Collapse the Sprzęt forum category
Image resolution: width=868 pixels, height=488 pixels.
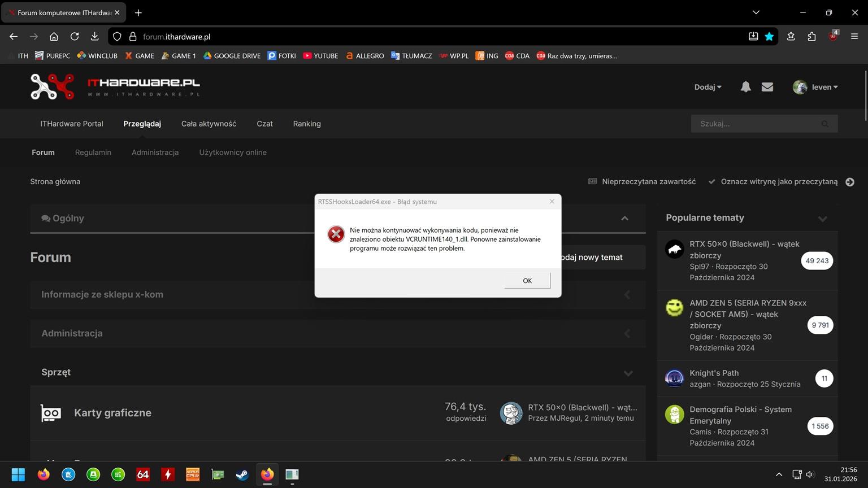click(628, 373)
